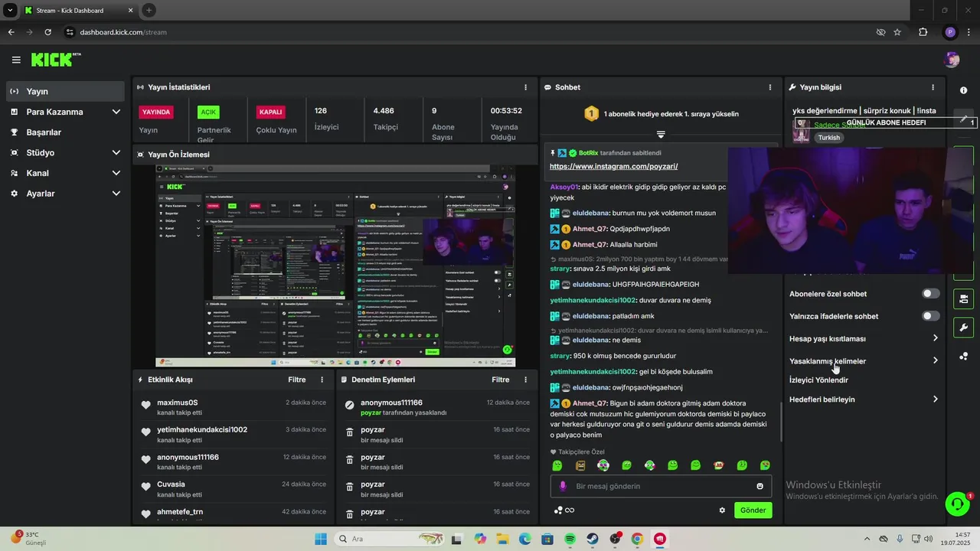Open chat settings gear next to Gönder
Viewport: 980px width, 551px height.
coord(721,510)
